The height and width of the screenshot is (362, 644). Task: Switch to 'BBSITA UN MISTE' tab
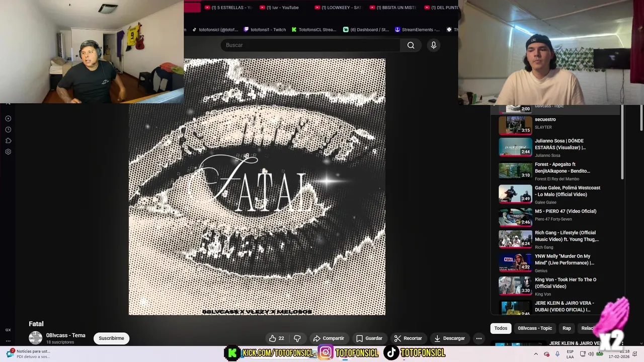(393, 8)
